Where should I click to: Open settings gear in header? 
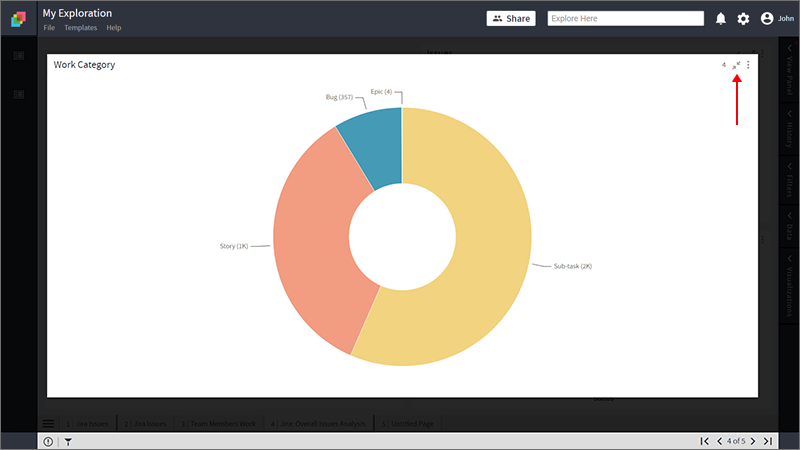tap(743, 19)
